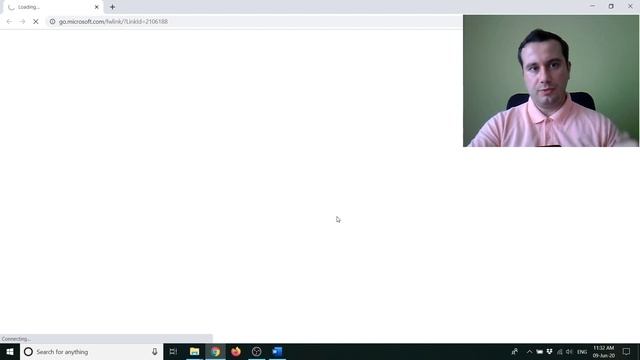
Task: Open File Explorer from the taskbar
Action: click(x=194, y=352)
